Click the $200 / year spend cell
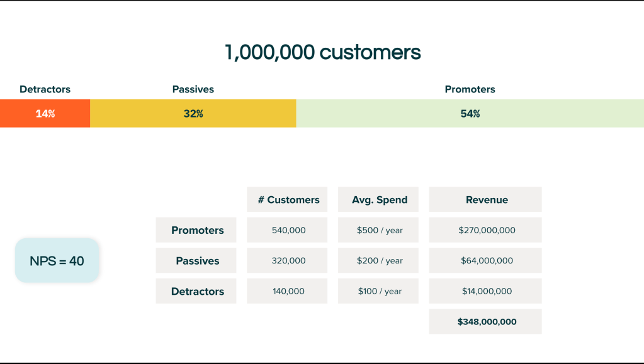 (379, 261)
